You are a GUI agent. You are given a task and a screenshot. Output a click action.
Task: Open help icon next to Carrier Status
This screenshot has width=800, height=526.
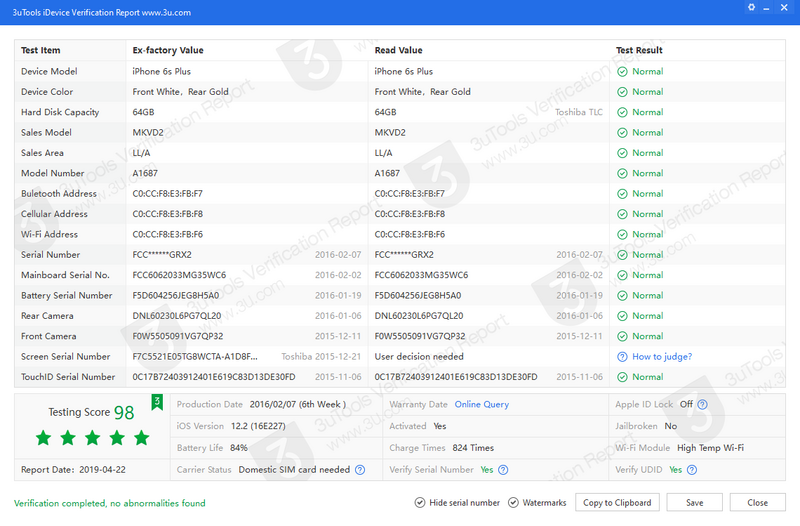point(360,470)
